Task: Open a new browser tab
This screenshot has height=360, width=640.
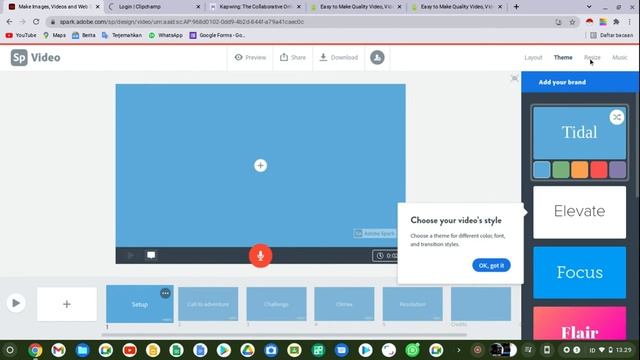Action: coord(516,7)
